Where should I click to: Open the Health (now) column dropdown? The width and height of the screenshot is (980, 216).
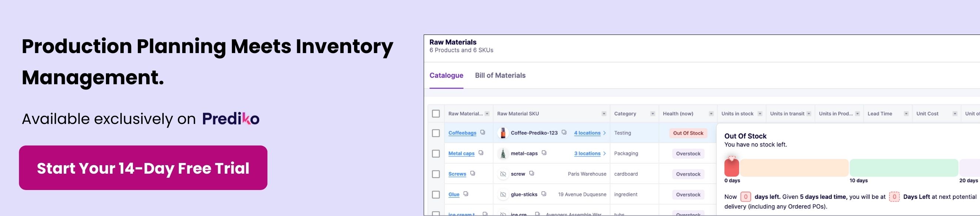point(711,114)
